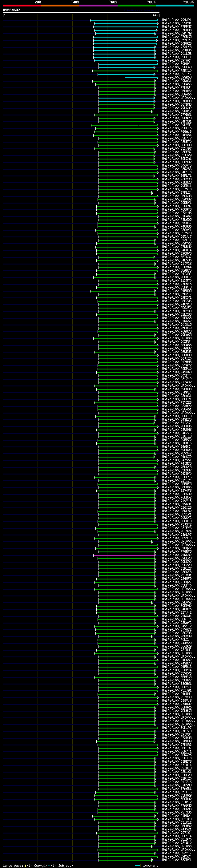
Task: Click the UniRef100_Q819Y0 label
Action: (x=177, y=839)
